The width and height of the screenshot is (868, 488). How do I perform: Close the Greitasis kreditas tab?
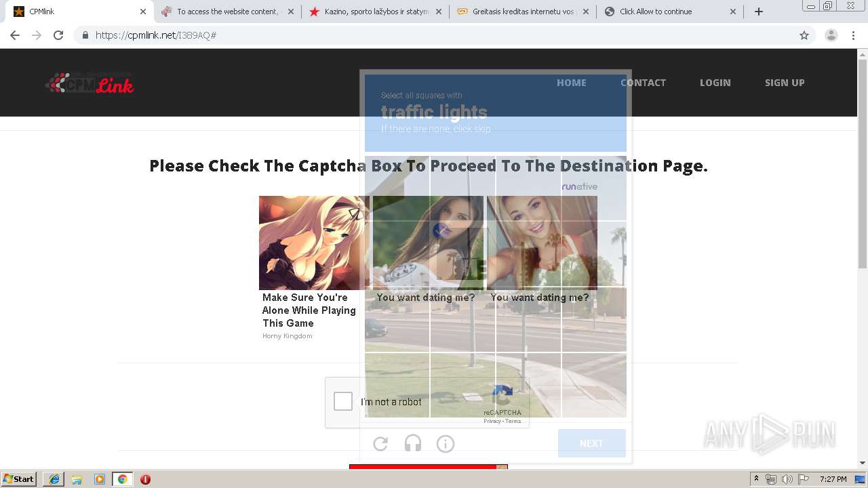[x=586, y=12]
